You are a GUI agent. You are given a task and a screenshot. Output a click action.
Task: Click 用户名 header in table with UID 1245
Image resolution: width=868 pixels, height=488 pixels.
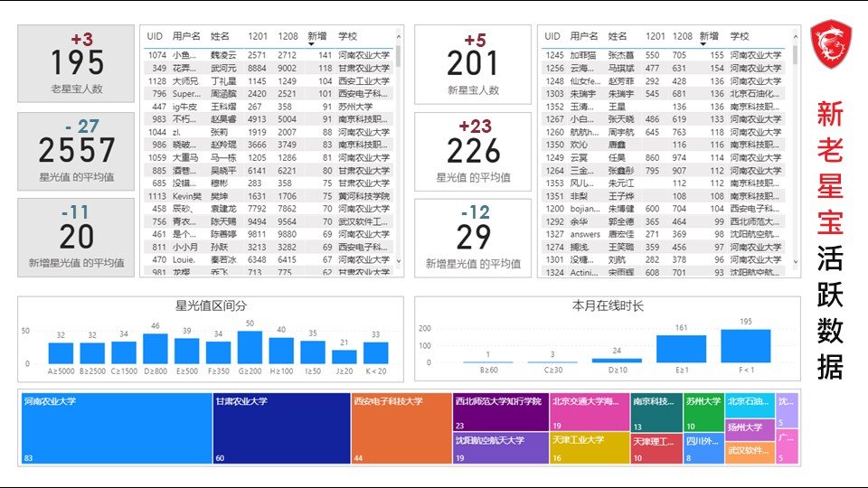(x=584, y=36)
